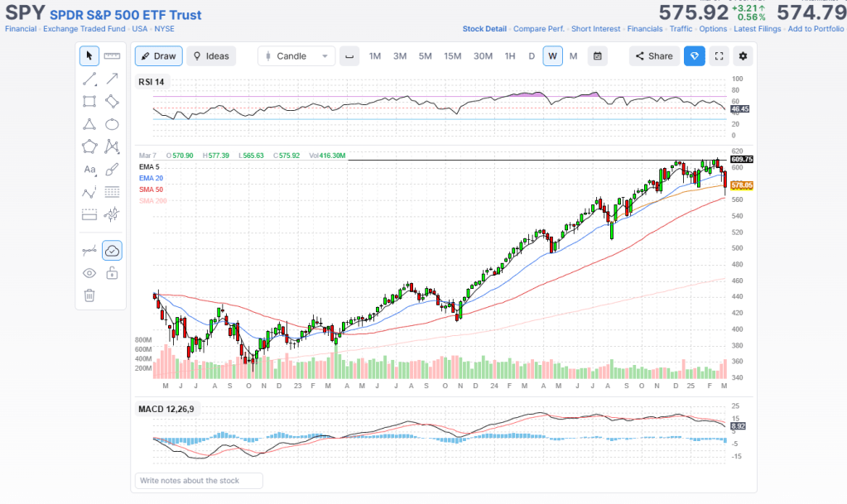Select the brush drawing tool

point(112,170)
